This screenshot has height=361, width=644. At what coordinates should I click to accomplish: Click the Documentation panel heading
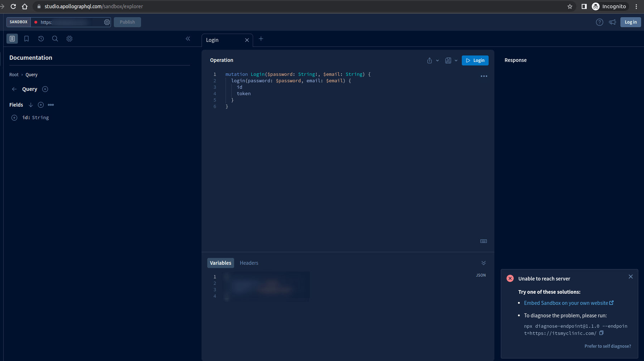pyautogui.click(x=31, y=58)
